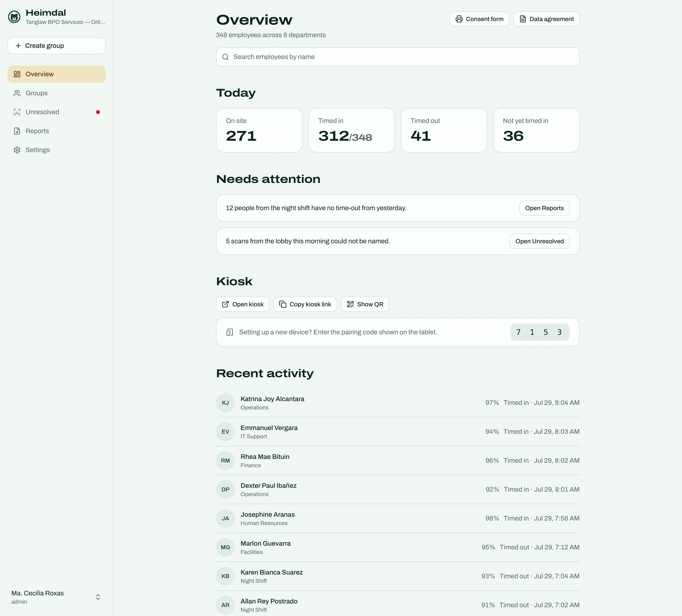Open Unresolved in the sidebar
Viewport: 682px width, 616px height.
coord(57,112)
